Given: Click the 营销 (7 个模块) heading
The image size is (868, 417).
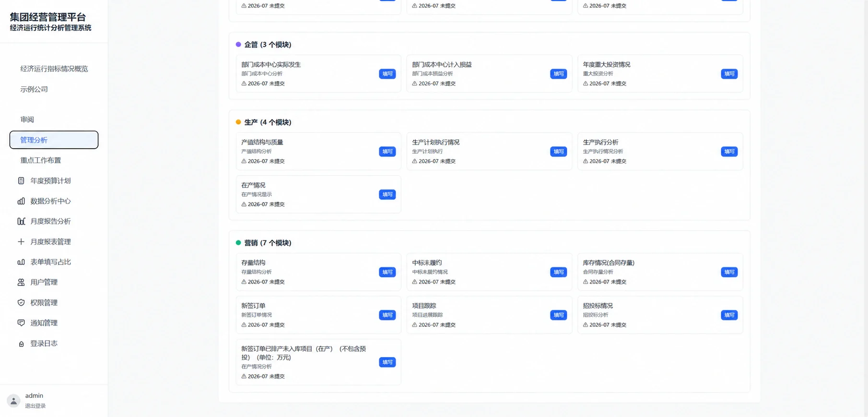Looking at the screenshot, I should click(268, 243).
